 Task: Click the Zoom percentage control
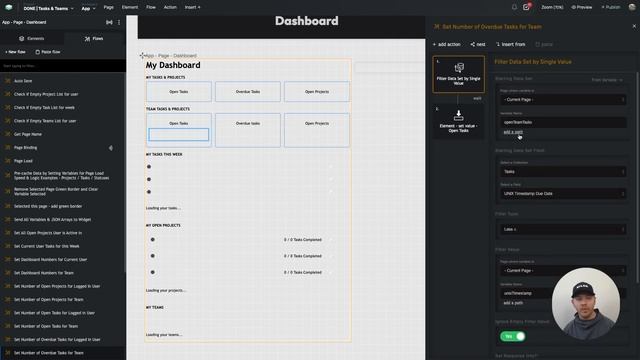[552, 7]
